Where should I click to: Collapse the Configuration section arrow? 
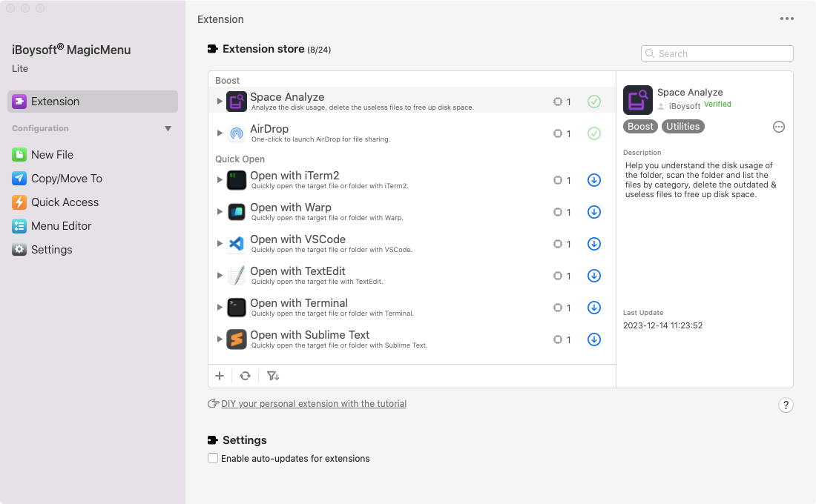coord(168,128)
